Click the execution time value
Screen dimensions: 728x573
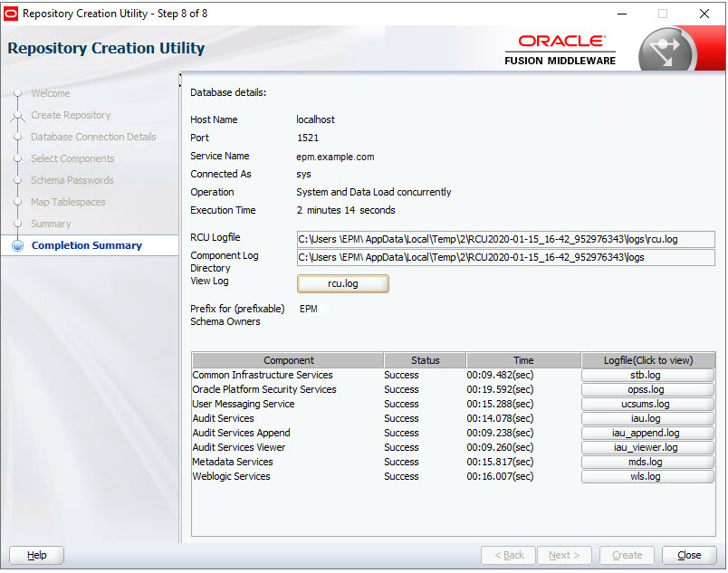[x=346, y=210]
